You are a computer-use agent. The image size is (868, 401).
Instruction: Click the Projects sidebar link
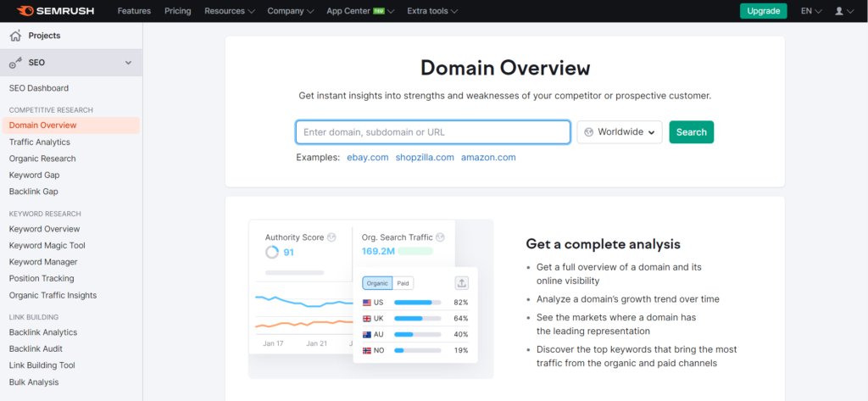click(x=44, y=36)
